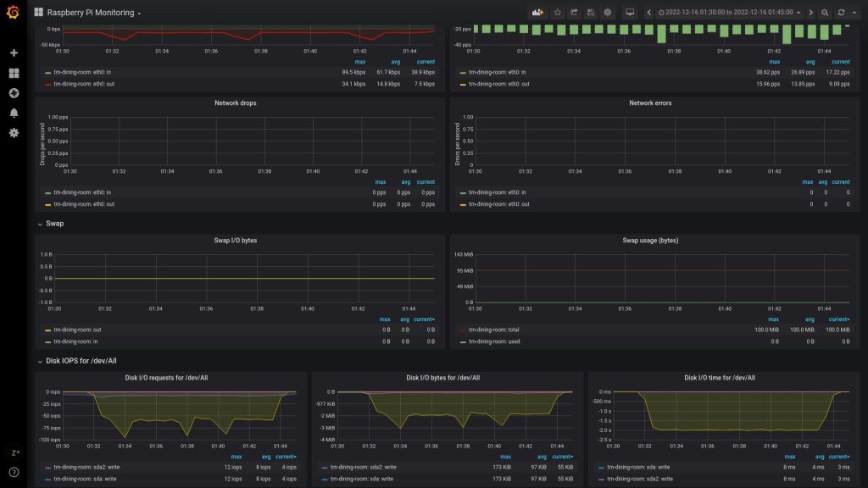Click the Create plus icon in sidebar
The width and height of the screenshot is (868, 488).
coord(14,53)
